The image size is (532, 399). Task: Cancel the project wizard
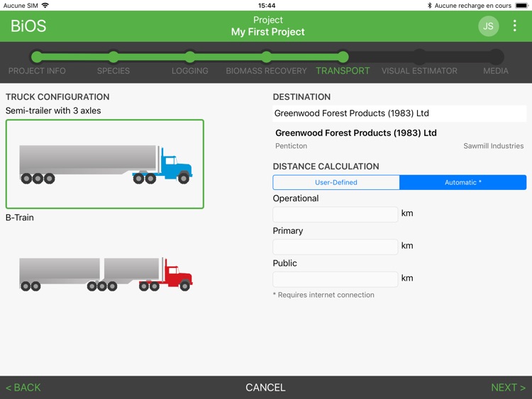tap(266, 388)
